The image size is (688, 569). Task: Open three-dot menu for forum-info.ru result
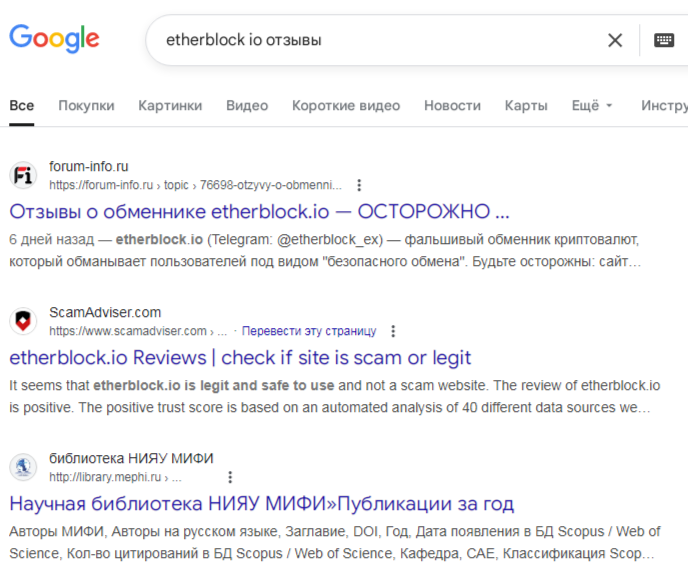359,185
